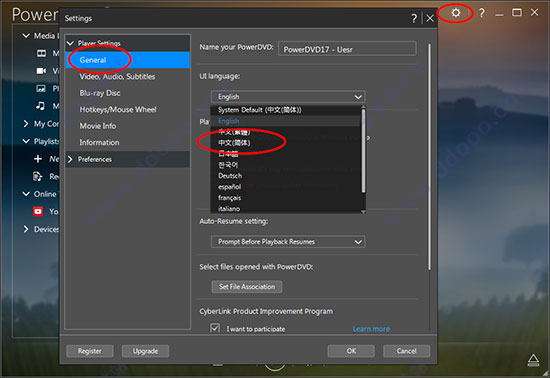Click the Register button
Screen dimensions: 550x378
[90, 351]
